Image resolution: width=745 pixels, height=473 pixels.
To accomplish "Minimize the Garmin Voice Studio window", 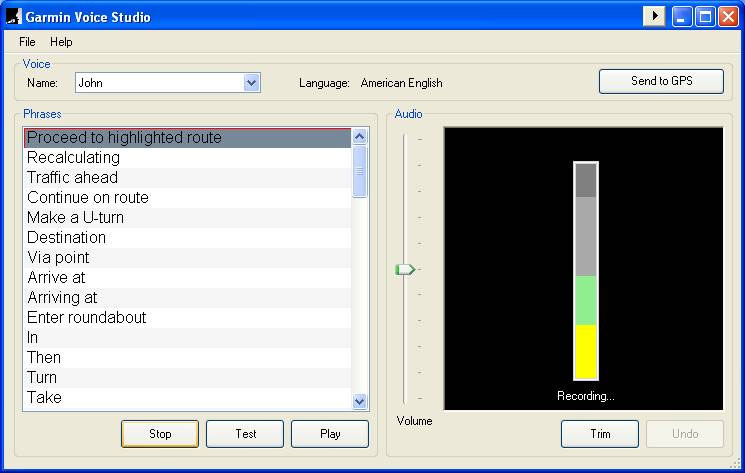I will [x=681, y=17].
